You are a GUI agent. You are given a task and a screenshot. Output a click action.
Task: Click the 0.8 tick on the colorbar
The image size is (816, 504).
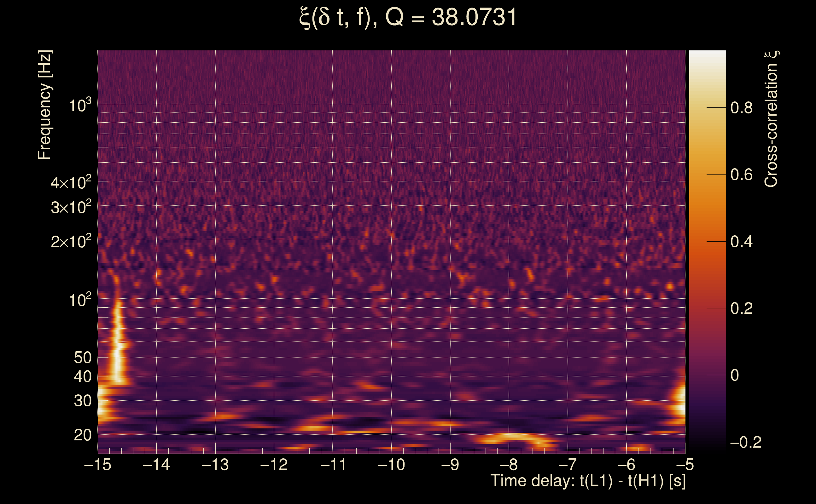coord(741,108)
